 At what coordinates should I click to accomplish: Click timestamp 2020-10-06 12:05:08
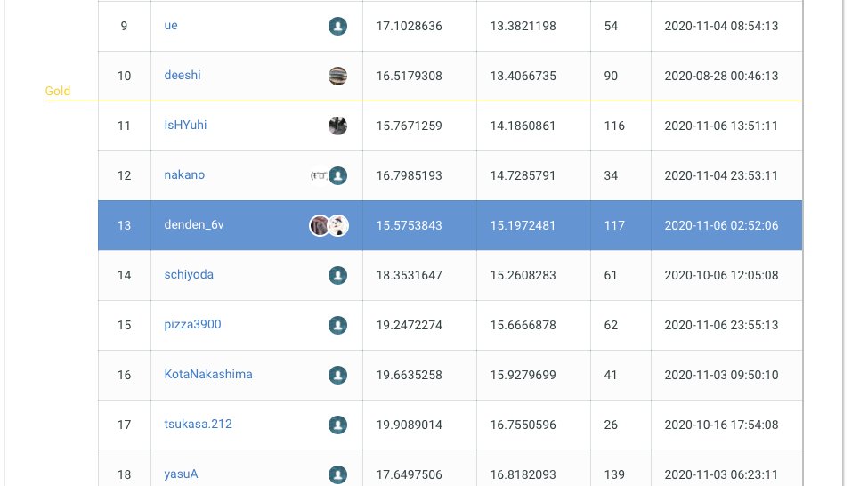click(721, 275)
